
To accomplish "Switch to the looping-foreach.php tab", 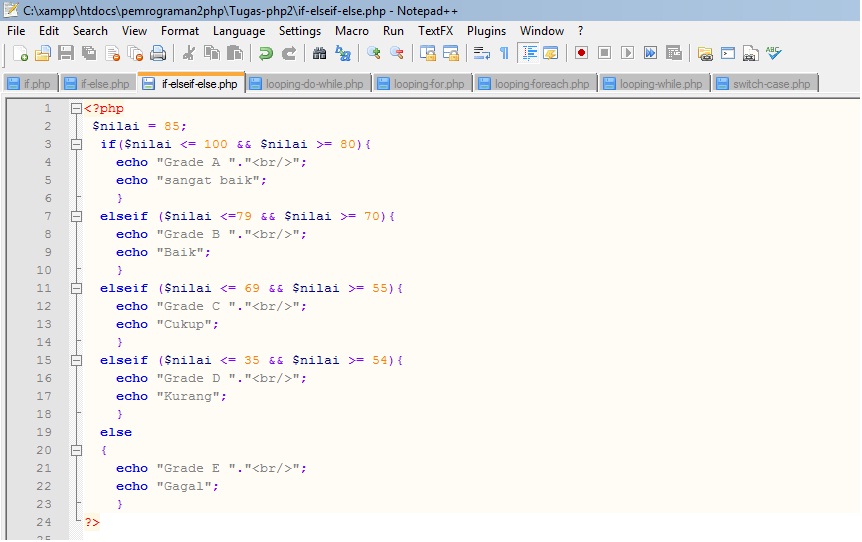I will click(535, 84).
